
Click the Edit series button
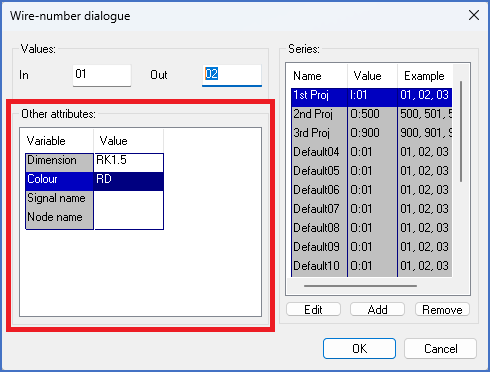[313, 310]
